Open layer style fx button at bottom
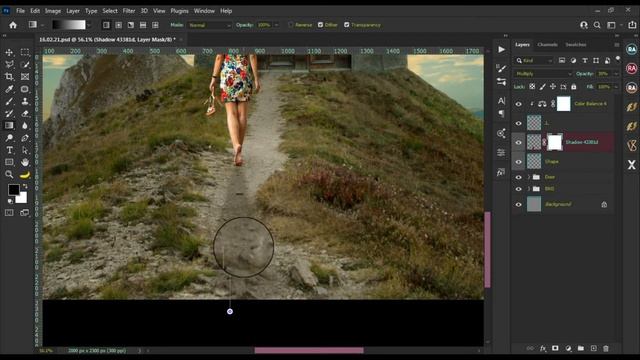 (542, 348)
